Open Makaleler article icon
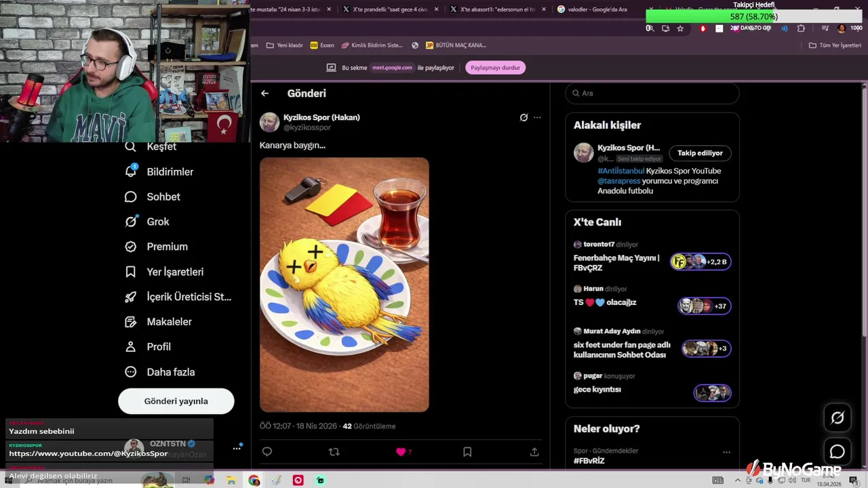Image resolution: width=868 pixels, height=488 pixels. point(131,322)
